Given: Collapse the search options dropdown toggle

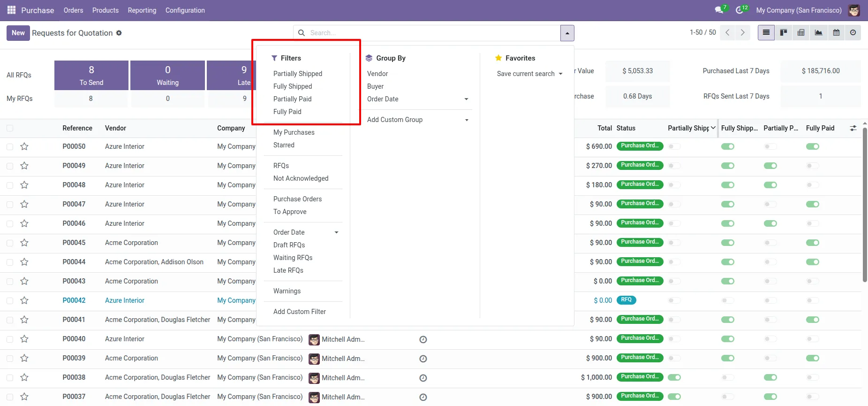Looking at the screenshot, I should [x=567, y=33].
